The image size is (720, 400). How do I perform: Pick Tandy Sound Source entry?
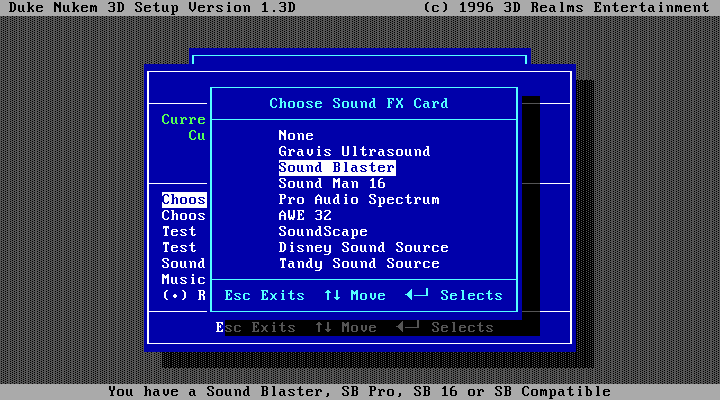coord(359,264)
